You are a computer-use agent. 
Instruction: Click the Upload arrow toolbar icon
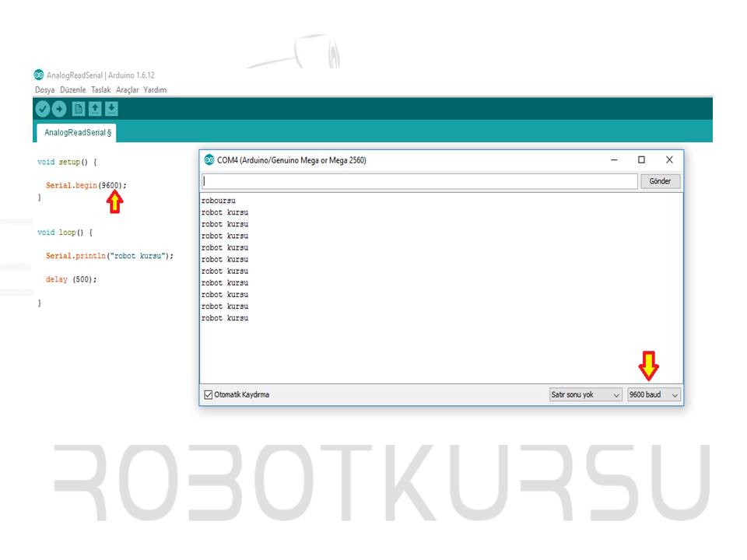pyautogui.click(x=58, y=109)
